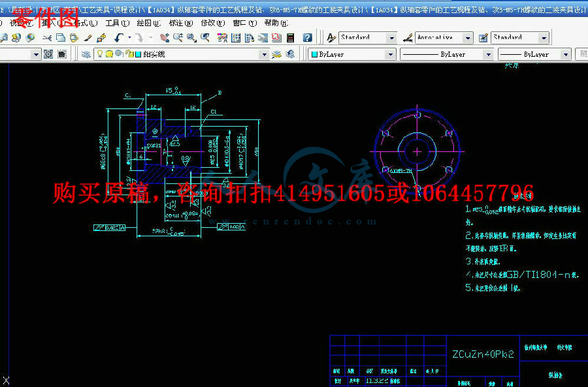Open Help with the question mark icon
The image size is (588, 387).
pos(308,37)
